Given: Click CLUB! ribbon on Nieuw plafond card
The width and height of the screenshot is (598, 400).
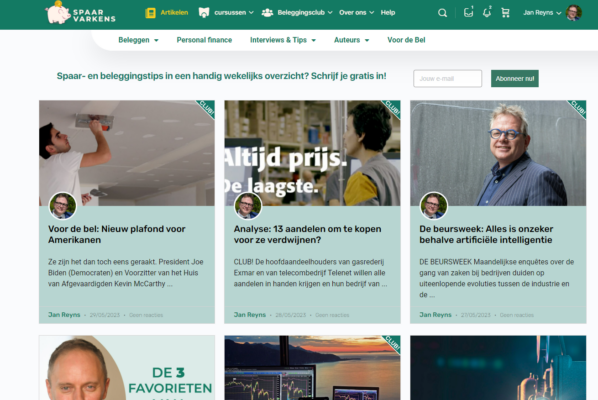Looking at the screenshot, I should click(x=207, y=108).
